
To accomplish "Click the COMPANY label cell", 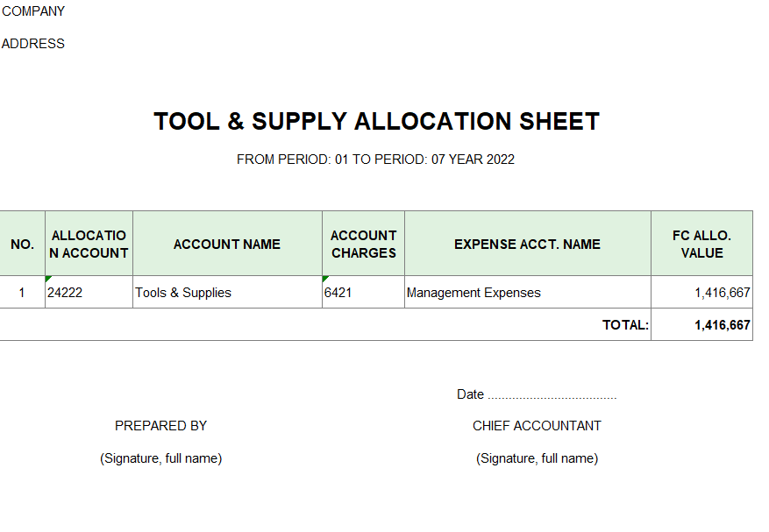I will click(x=33, y=11).
